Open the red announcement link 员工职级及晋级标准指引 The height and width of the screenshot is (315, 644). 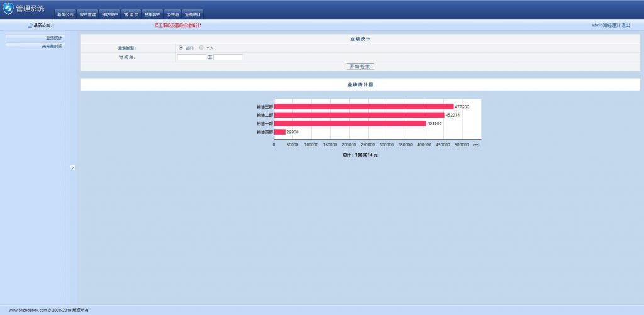[x=177, y=26]
